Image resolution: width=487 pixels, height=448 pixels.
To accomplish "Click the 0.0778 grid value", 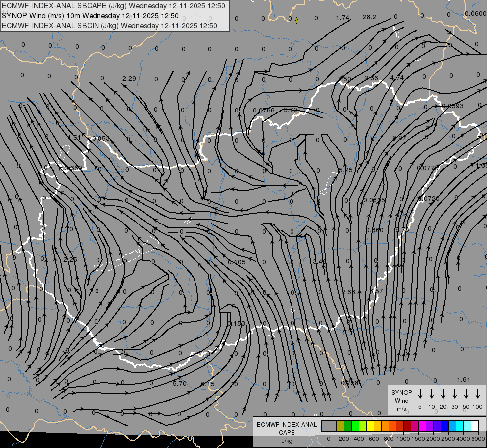I will (x=428, y=168).
